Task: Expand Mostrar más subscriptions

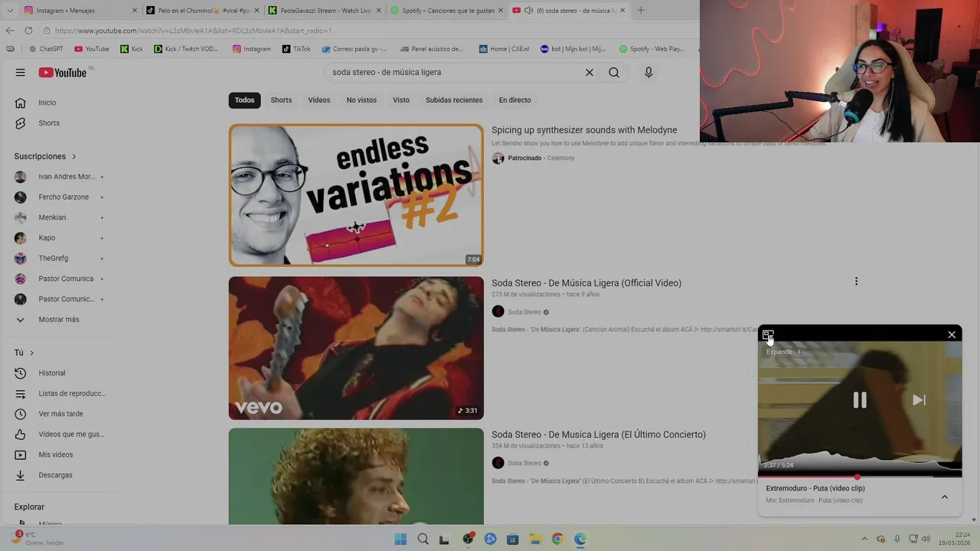Action: (x=58, y=319)
